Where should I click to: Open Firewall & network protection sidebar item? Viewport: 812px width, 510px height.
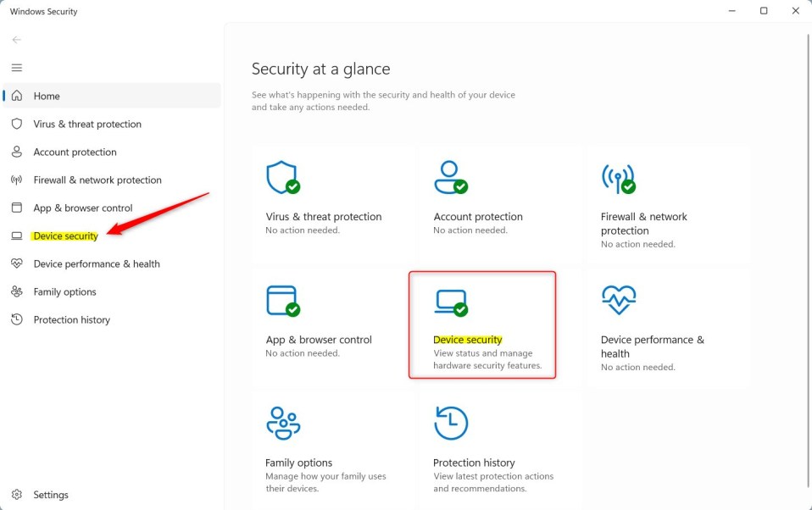(x=112, y=180)
